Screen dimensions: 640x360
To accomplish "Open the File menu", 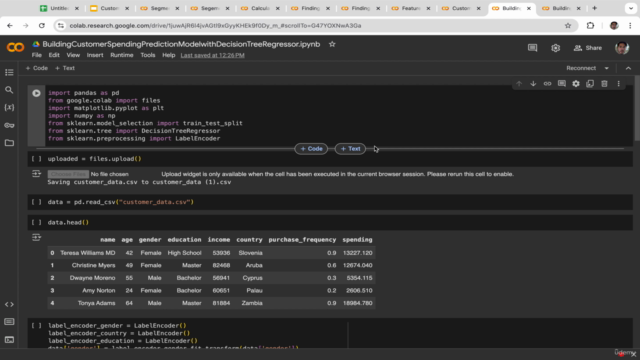I will click(x=37, y=55).
